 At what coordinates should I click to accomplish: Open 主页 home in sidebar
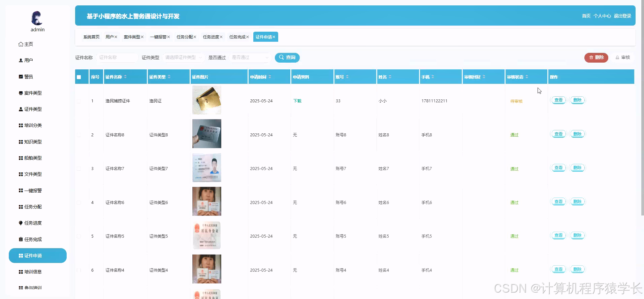(26, 44)
